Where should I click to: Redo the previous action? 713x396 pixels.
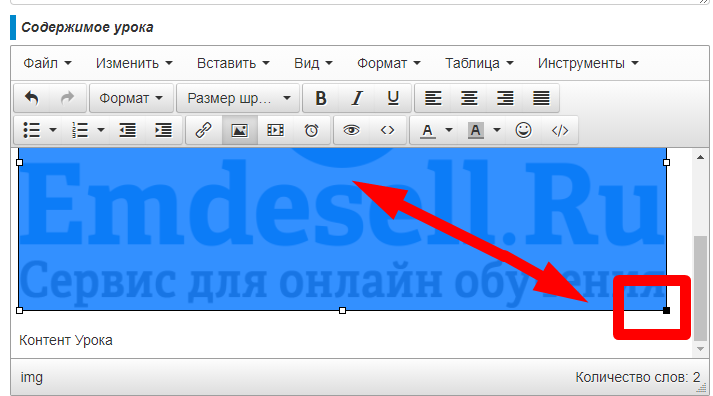[68, 98]
